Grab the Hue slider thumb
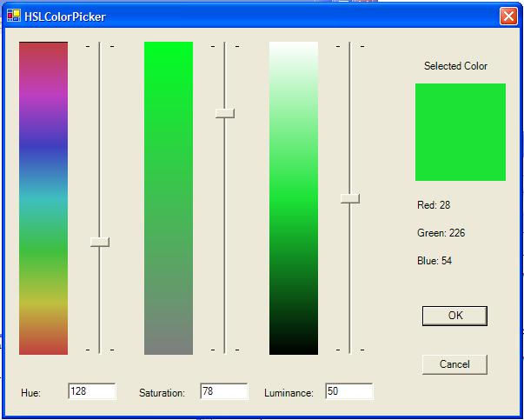This screenshot has width=524, height=420. pyautogui.click(x=100, y=242)
